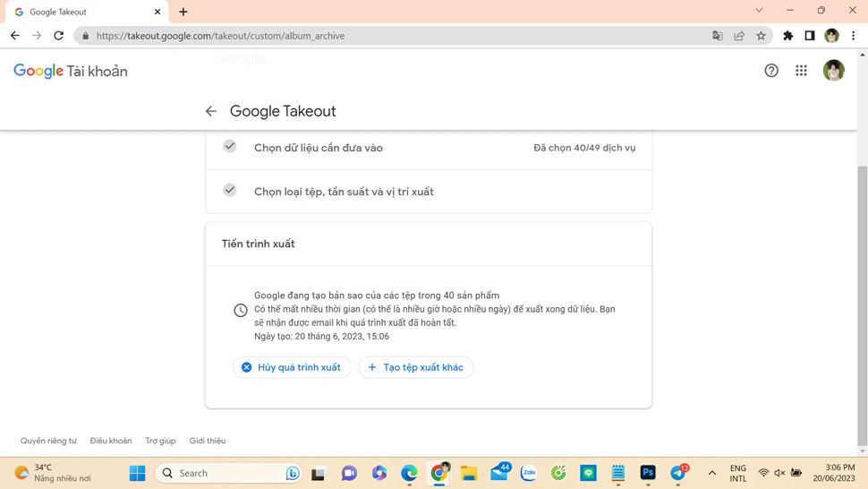Open Windows Start menu
Image resolution: width=868 pixels, height=489 pixels.
(137, 473)
